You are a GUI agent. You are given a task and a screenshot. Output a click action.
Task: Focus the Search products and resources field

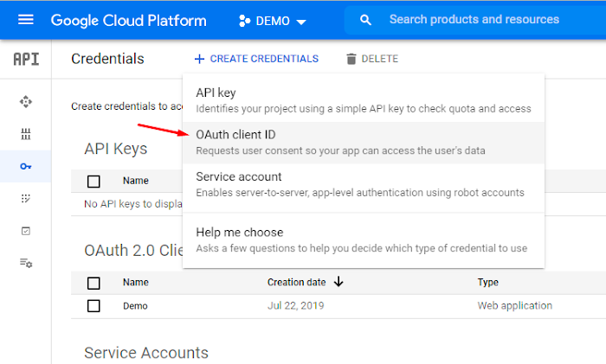(x=485, y=20)
